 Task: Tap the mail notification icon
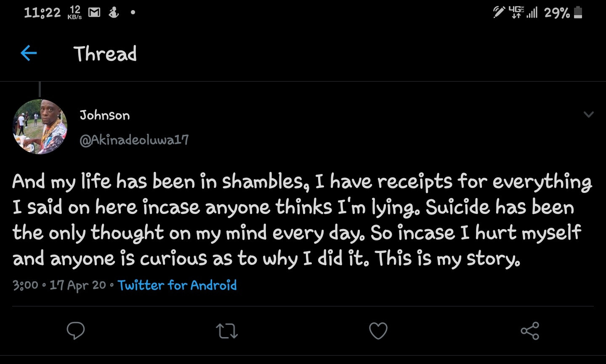pyautogui.click(x=94, y=13)
